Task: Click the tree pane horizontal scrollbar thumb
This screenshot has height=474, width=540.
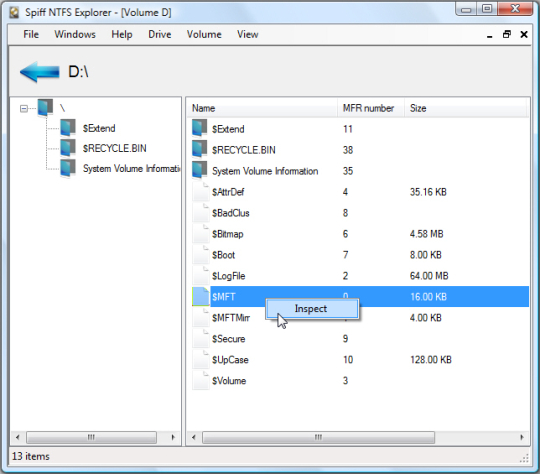Action: pyautogui.click(x=91, y=437)
